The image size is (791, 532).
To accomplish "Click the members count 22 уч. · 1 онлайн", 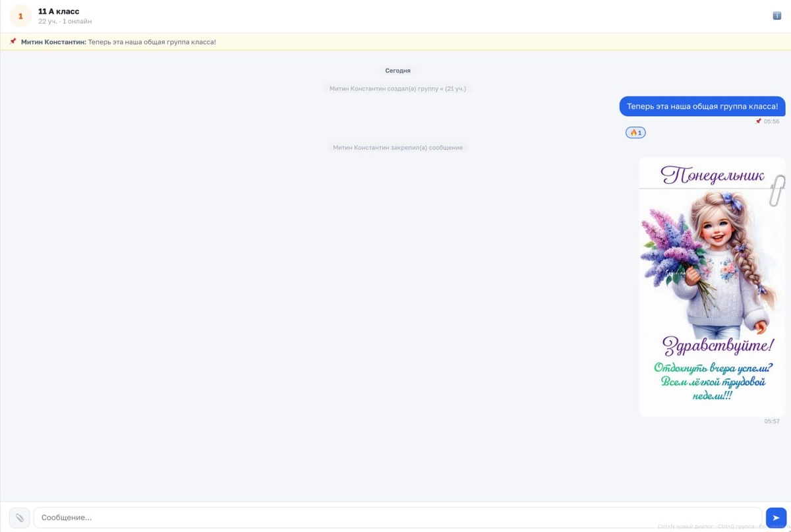I will click(x=65, y=22).
